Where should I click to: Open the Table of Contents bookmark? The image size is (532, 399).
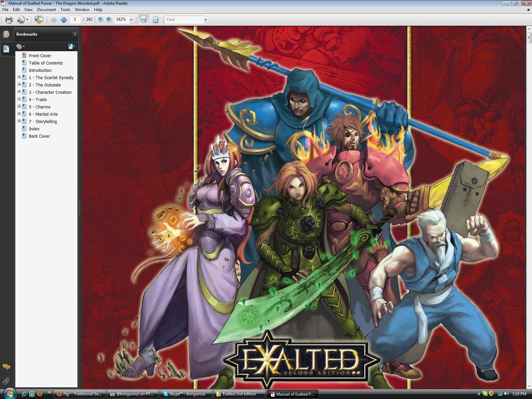pyautogui.click(x=46, y=63)
